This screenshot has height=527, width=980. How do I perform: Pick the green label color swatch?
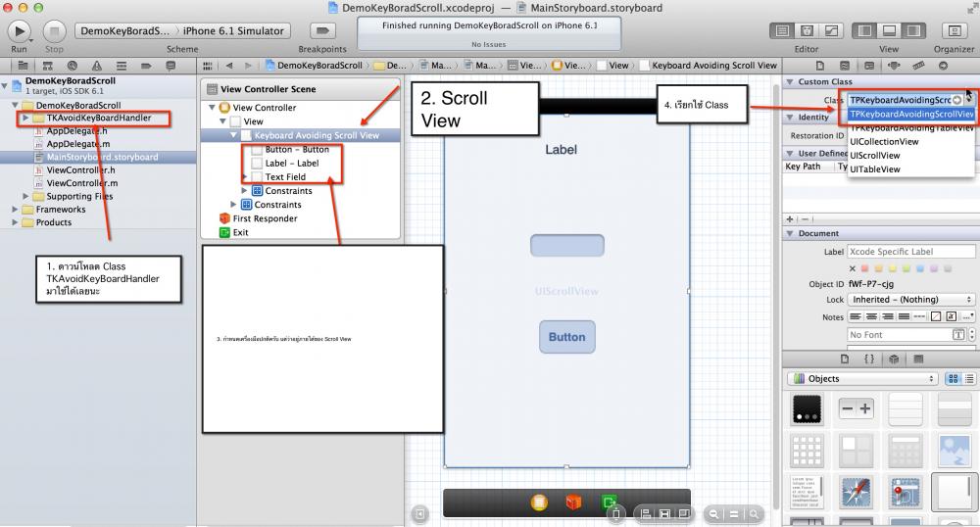906,268
